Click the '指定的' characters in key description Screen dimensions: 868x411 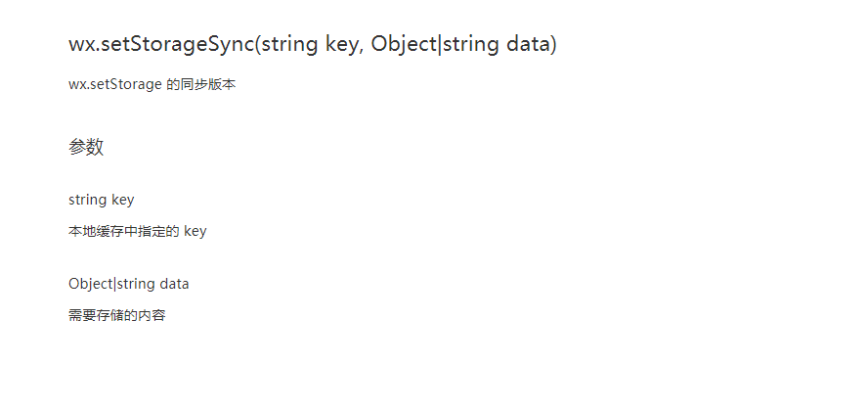(x=158, y=231)
